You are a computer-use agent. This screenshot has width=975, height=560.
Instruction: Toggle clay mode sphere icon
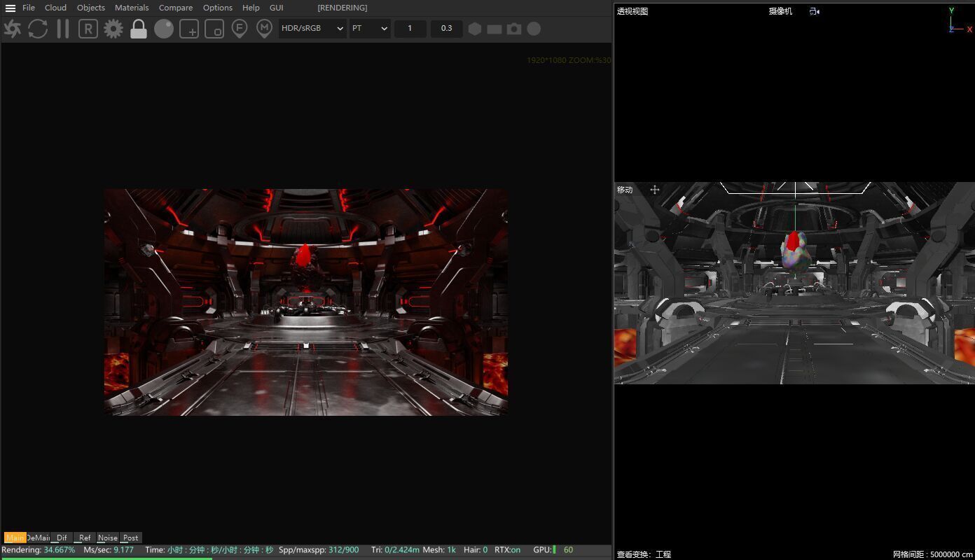tap(164, 29)
